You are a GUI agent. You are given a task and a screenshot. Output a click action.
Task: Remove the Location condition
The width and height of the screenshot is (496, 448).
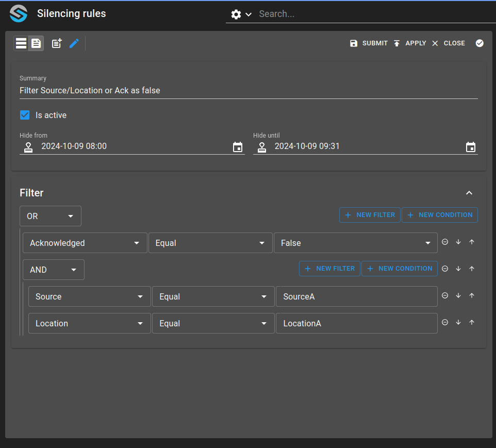tap(445, 322)
